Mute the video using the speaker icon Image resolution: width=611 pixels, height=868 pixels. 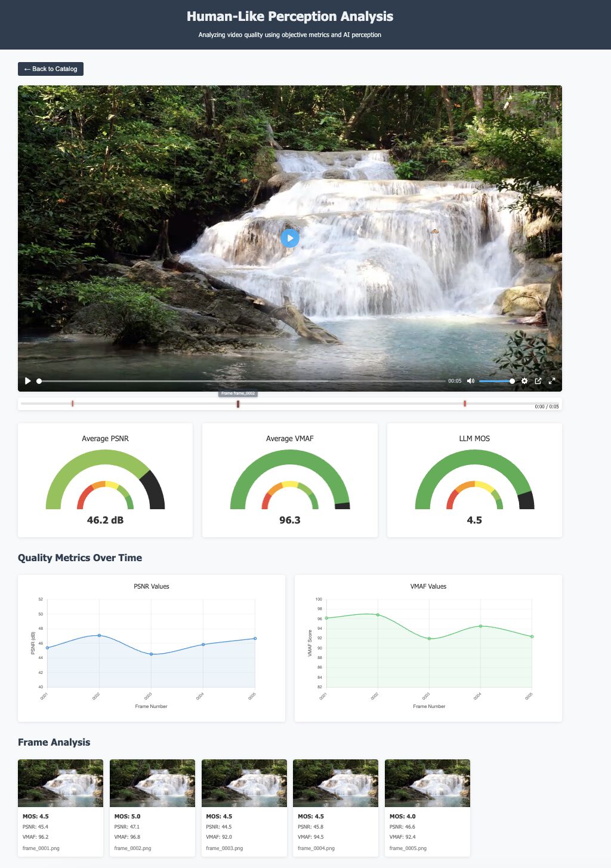471,381
